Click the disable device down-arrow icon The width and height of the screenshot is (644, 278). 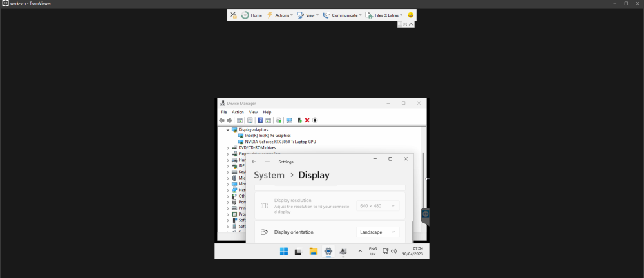click(315, 120)
